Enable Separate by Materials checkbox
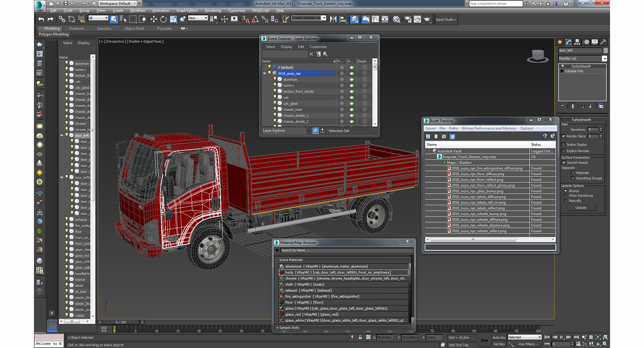The height and width of the screenshot is (348, 644). [x=573, y=173]
